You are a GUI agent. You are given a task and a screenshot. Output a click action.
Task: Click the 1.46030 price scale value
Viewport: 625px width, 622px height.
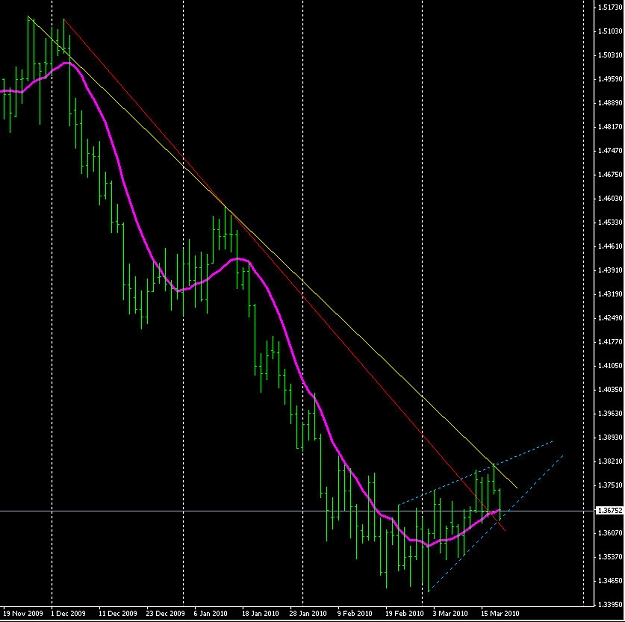tap(610, 199)
